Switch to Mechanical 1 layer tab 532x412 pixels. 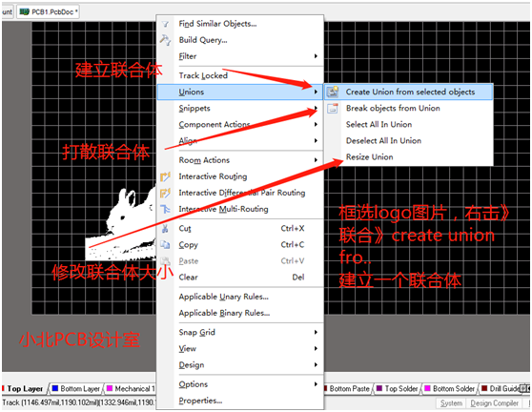(131, 388)
